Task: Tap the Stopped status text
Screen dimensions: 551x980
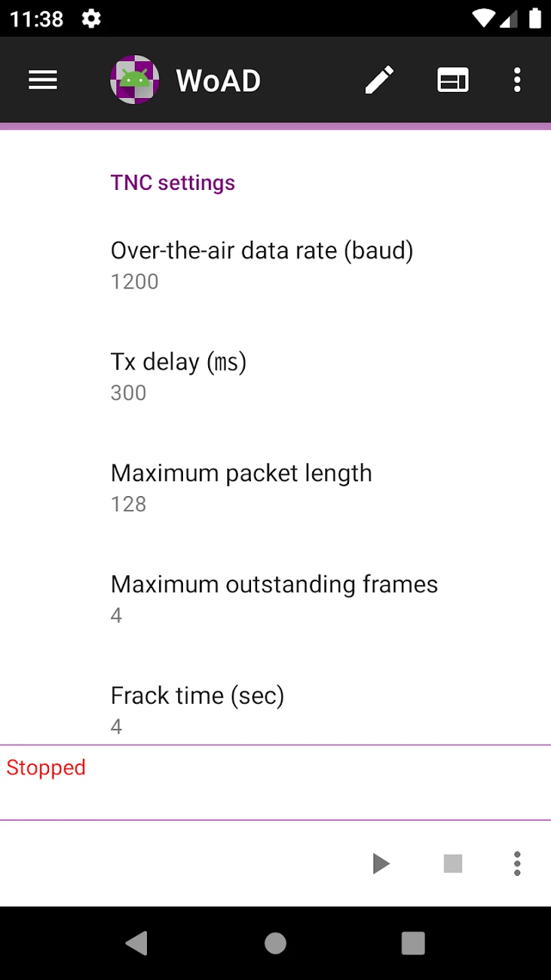Action: click(46, 768)
